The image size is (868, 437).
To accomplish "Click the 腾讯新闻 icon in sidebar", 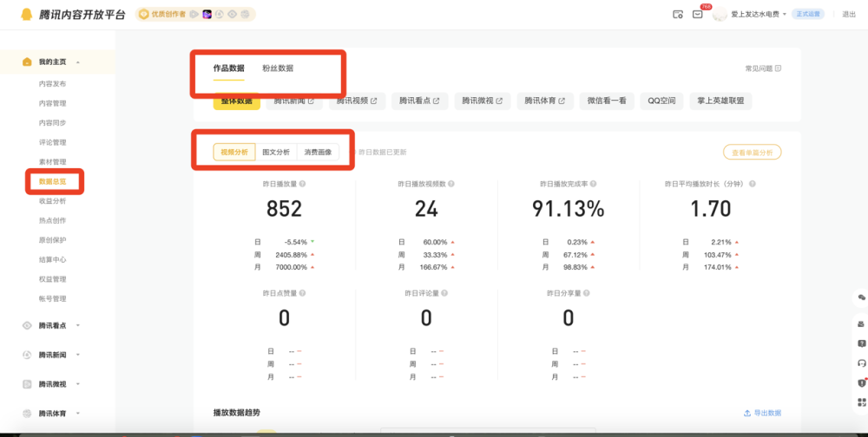I will [27, 355].
